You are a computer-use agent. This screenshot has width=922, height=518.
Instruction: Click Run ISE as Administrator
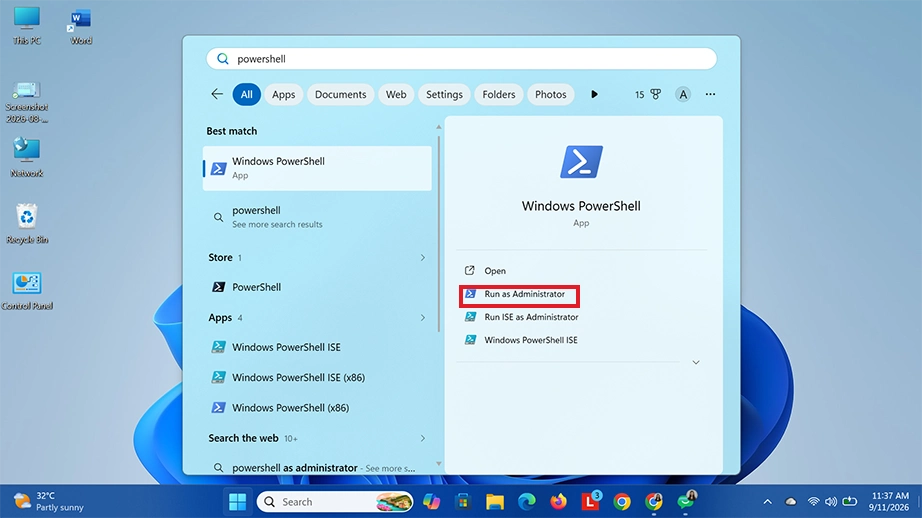[522, 317]
